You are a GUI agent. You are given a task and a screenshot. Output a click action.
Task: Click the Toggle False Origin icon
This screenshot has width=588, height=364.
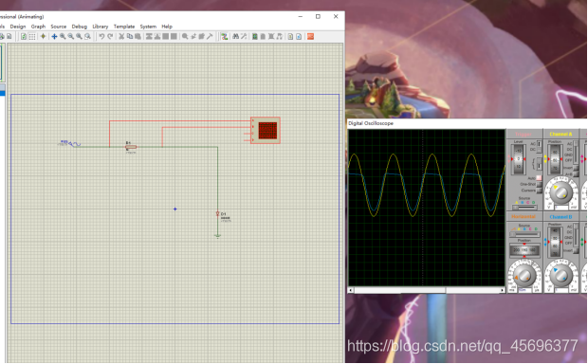click(43, 36)
